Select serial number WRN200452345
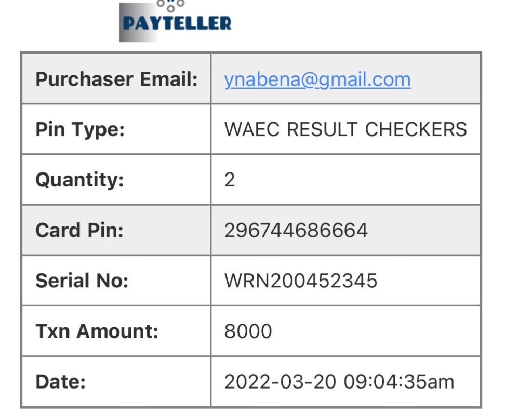532x414 pixels. pyautogui.click(x=301, y=281)
